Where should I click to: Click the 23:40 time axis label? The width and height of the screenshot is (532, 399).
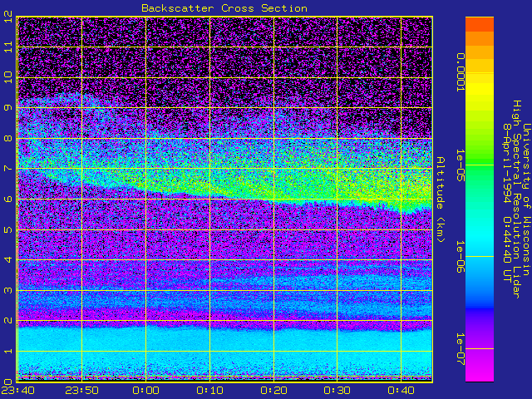coord(18,391)
